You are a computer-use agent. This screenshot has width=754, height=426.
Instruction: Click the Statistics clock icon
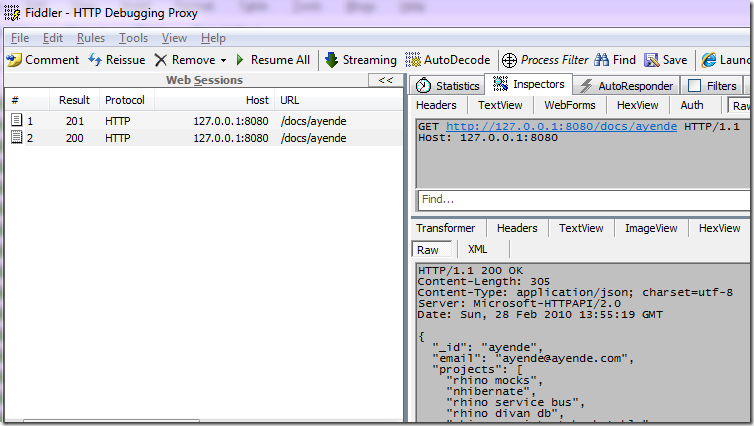pyautogui.click(x=423, y=86)
